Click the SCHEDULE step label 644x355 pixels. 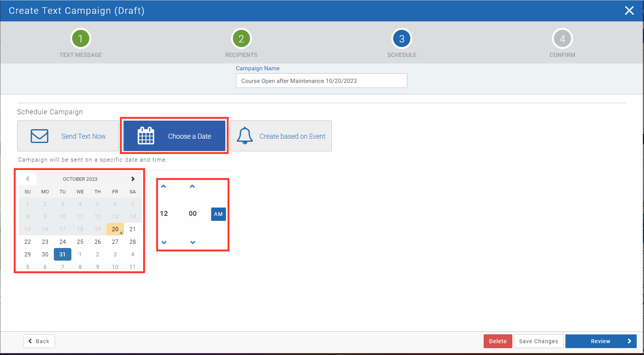pos(402,55)
